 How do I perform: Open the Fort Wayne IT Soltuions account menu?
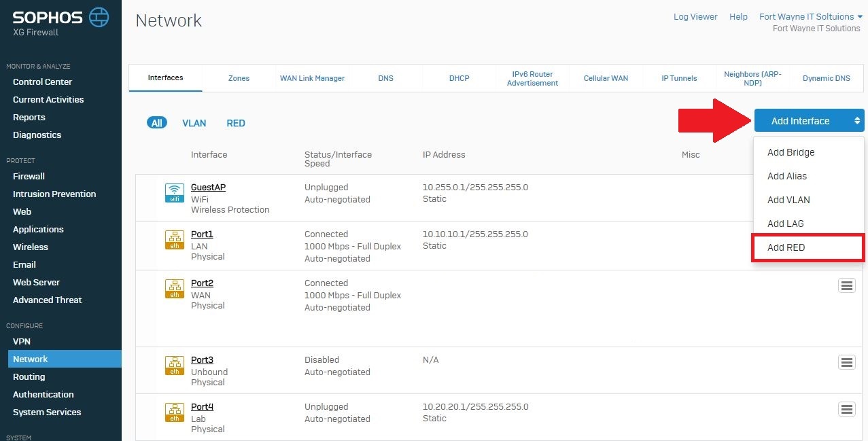(x=810, y=17)
